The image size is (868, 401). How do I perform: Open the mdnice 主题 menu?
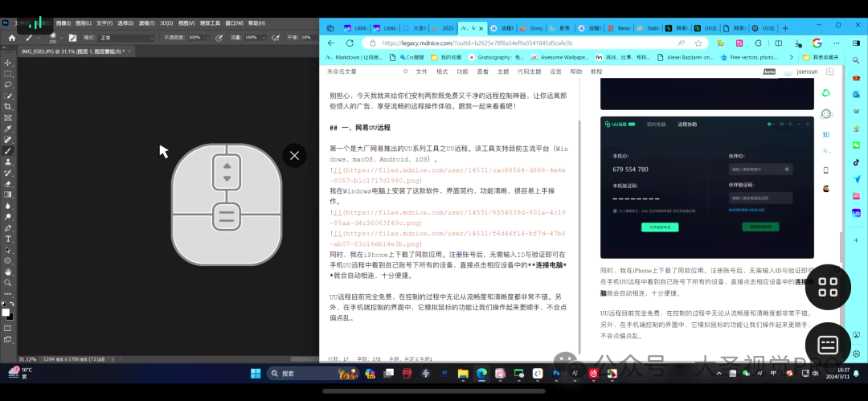502,72
